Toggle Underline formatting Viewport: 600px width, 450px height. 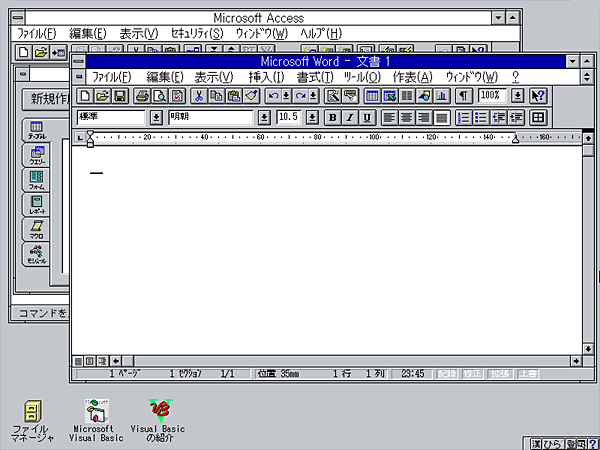(x=367, y=118)
